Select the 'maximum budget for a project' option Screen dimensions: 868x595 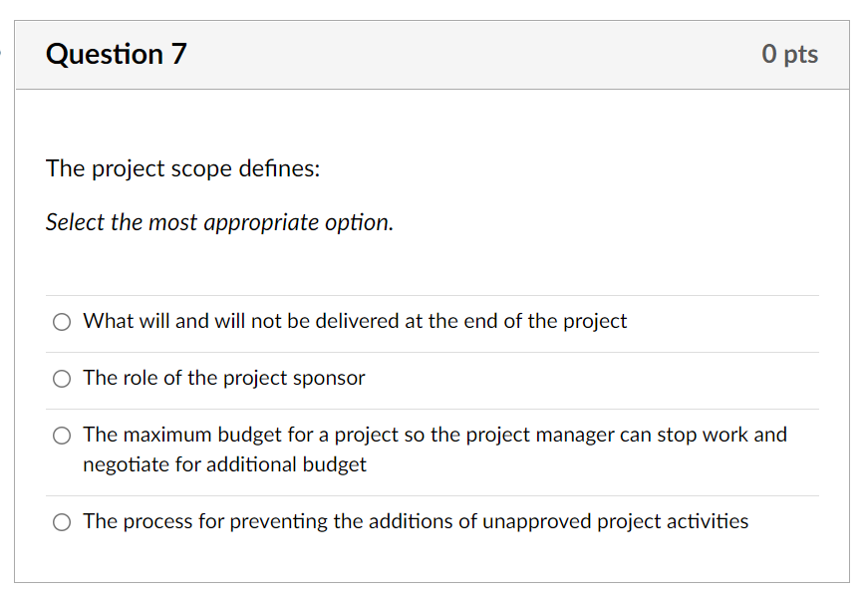[61, 436]
